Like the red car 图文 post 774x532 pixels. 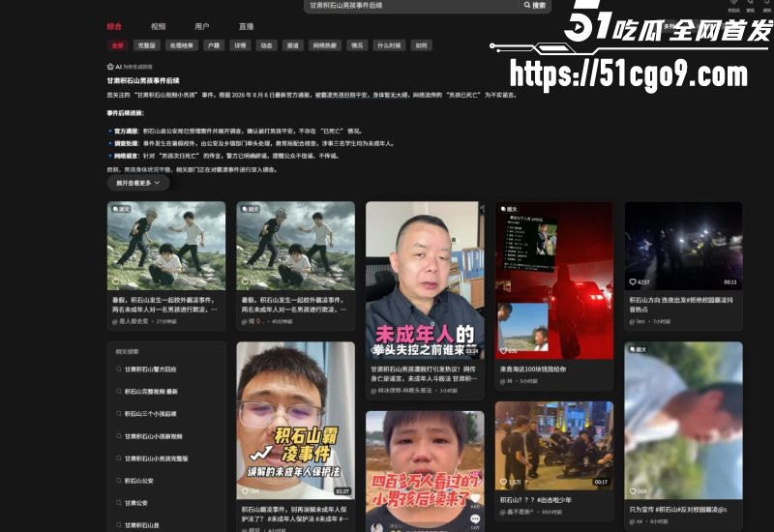click(x=504, y=351)
